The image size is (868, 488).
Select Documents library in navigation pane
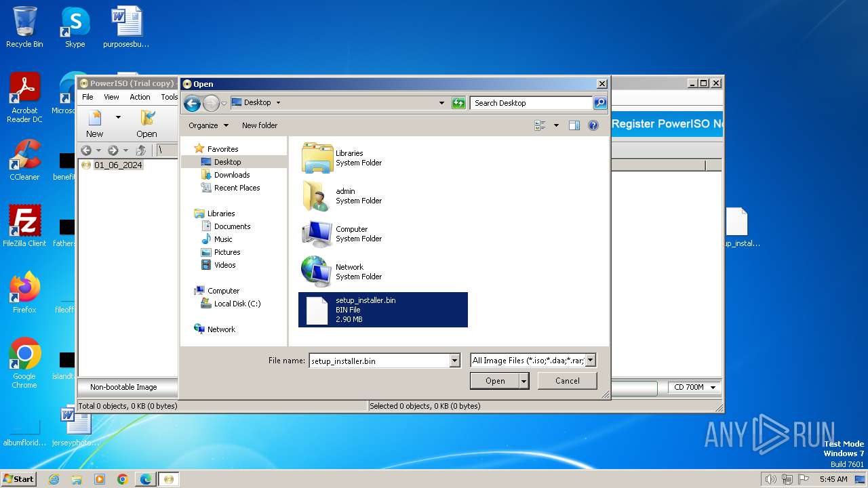(x=232, y=226)
